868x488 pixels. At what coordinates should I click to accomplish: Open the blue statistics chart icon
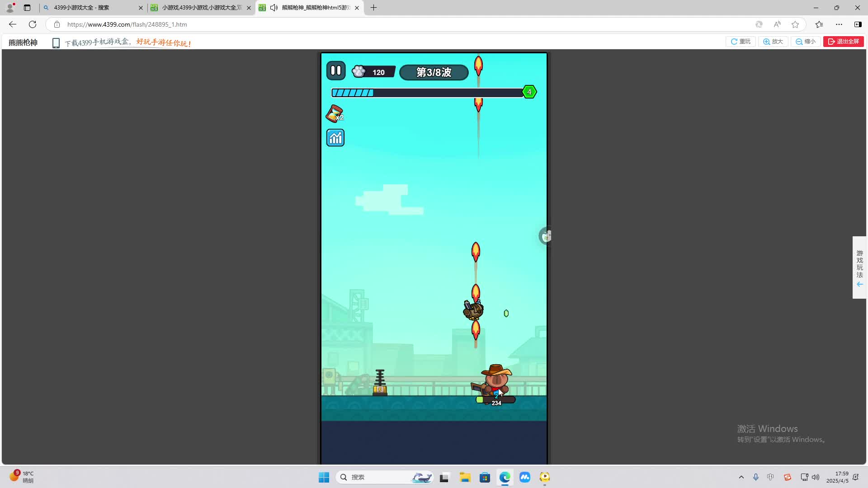pyautogui.click(x=335, y=138)
